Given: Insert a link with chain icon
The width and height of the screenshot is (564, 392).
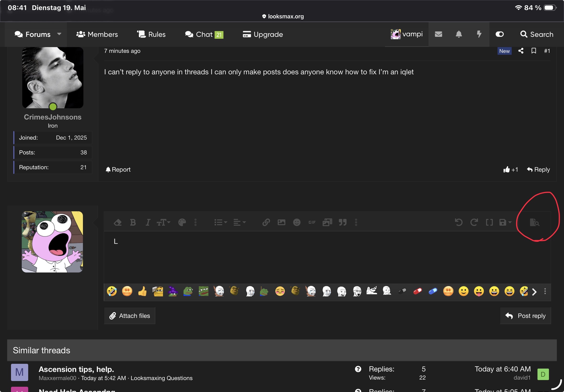Looking at the screenshot, I should click(x=266, y=222).
